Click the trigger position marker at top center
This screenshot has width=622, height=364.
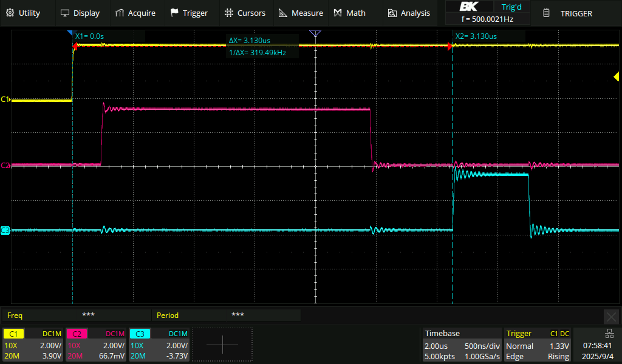pos(315,33)
